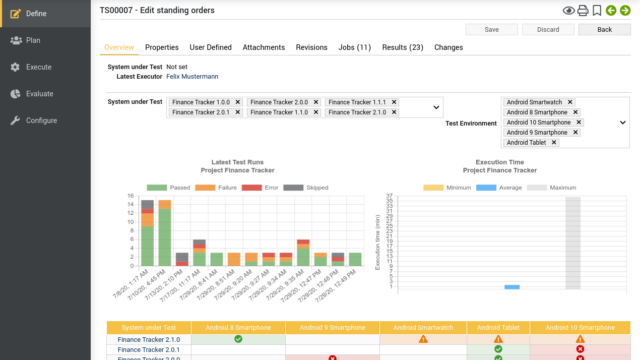Open Felix Mustermann executor link
This screenshot has height=360, width=640.
[x=192, y=76]
